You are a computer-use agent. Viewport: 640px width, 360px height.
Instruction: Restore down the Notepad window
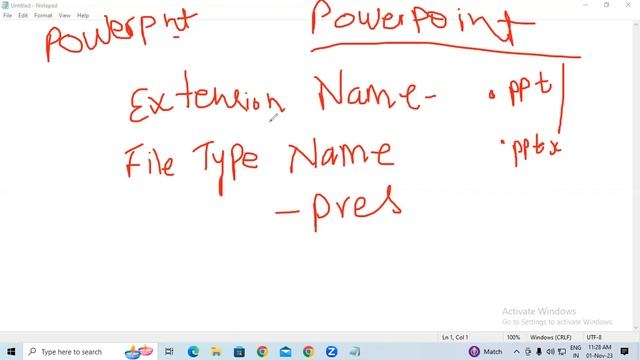(x=607, y=5)
